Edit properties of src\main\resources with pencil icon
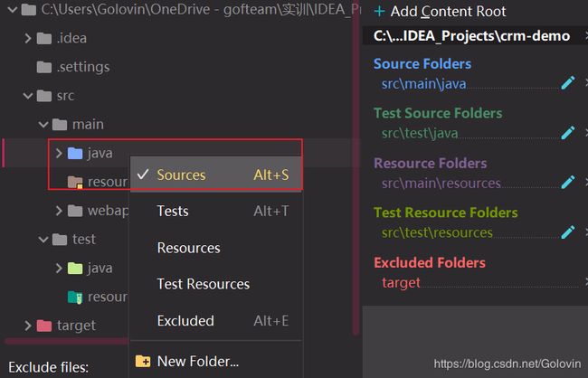The width and height of the screenshot is (588, 378). point(568,182)
